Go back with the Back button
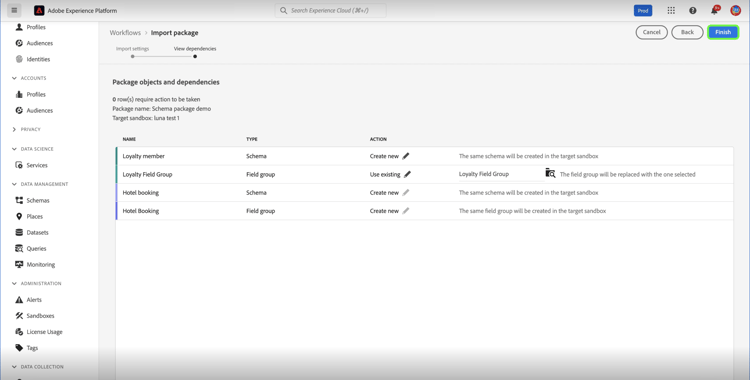This screenshot has width=750, height=380. pos(687,32)
